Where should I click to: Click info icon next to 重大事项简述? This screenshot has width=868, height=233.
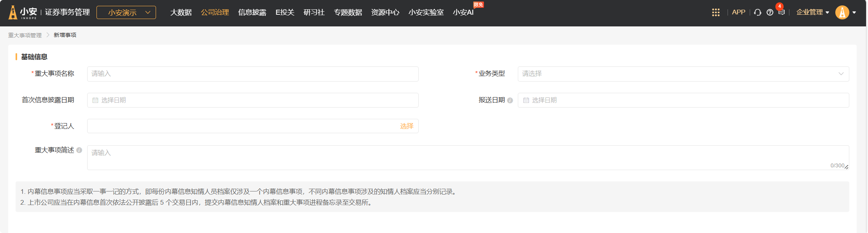[x=79, y=150]
